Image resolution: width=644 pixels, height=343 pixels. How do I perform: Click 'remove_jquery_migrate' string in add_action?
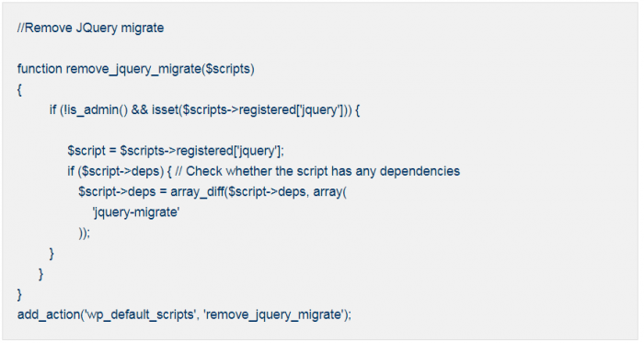(x=273, y=314)
